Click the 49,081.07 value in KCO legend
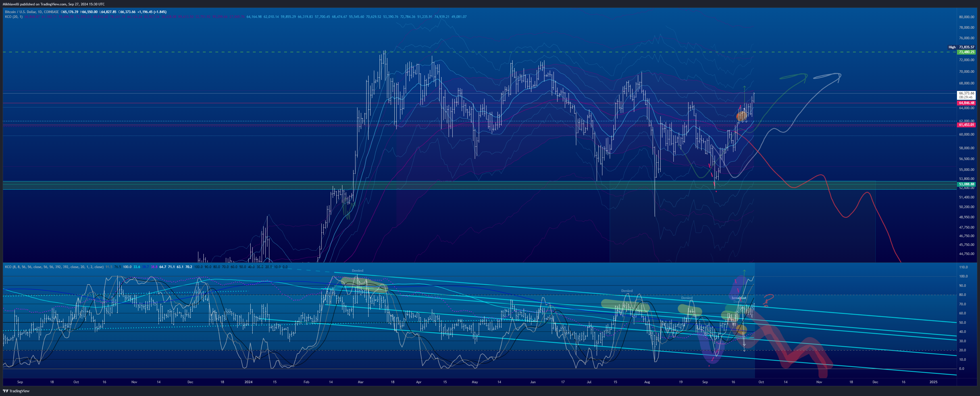This screenshot has height=396, width=980. (459, 17)
